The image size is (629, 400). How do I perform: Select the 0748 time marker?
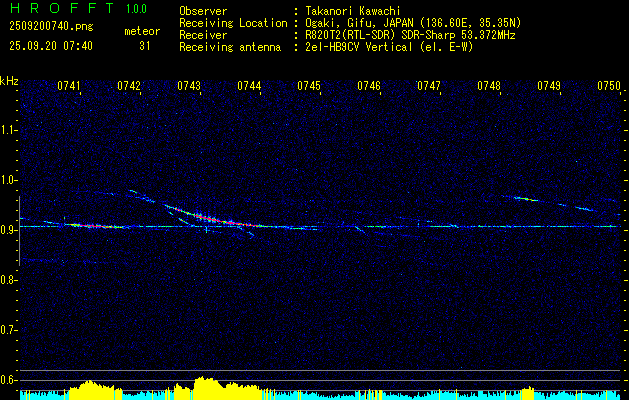(x=489, y=87)
